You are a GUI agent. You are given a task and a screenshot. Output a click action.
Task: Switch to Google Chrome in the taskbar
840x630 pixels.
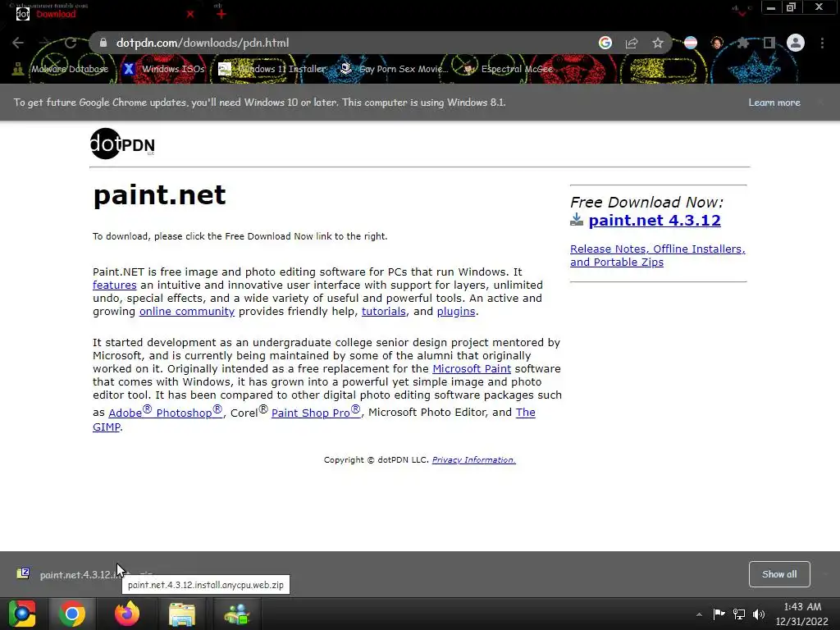[72, 614]
